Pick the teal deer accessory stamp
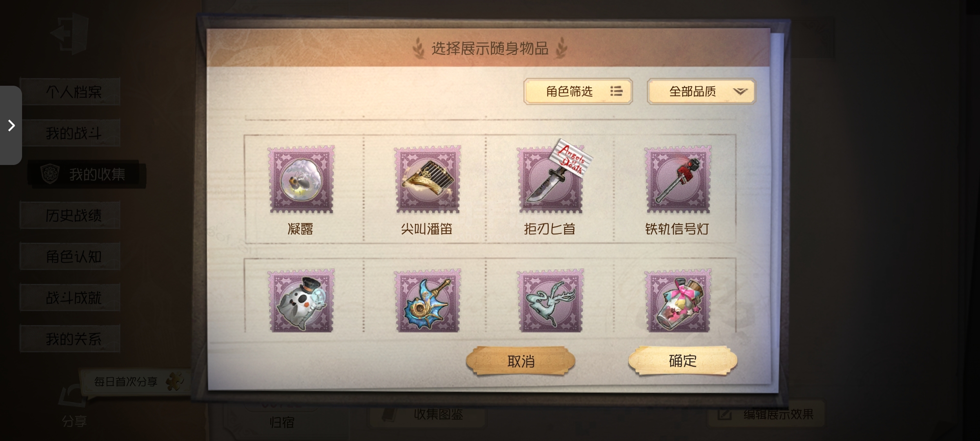Viewport: 980px width, 441px height. tap(550, 301)
